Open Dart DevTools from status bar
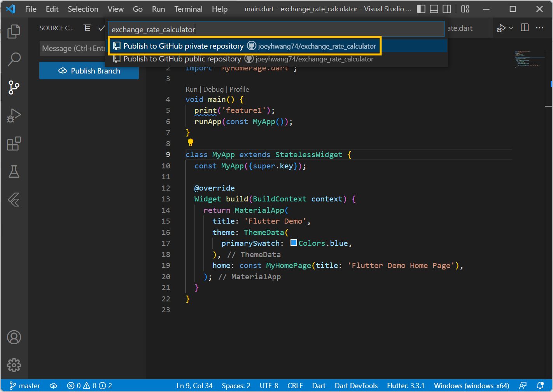Screen dimensions: 553x392 (356, 385)
